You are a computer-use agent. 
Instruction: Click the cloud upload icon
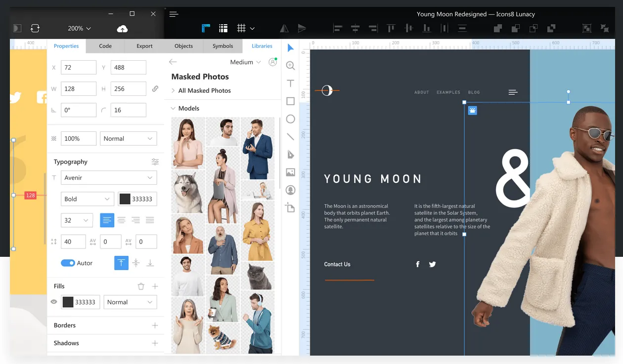click(x=122, y=29)
